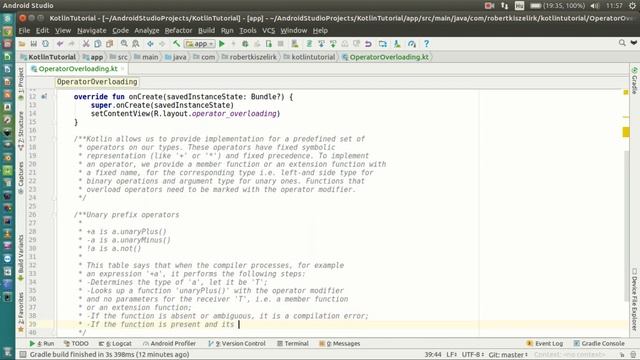Run the app with the green play icon

click(x=222, y=44)
